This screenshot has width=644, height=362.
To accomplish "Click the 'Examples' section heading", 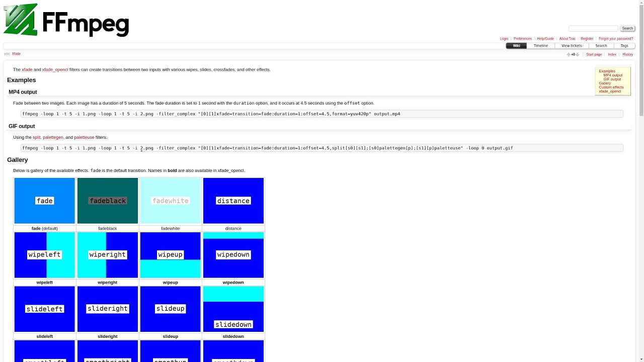I will 22,80.
